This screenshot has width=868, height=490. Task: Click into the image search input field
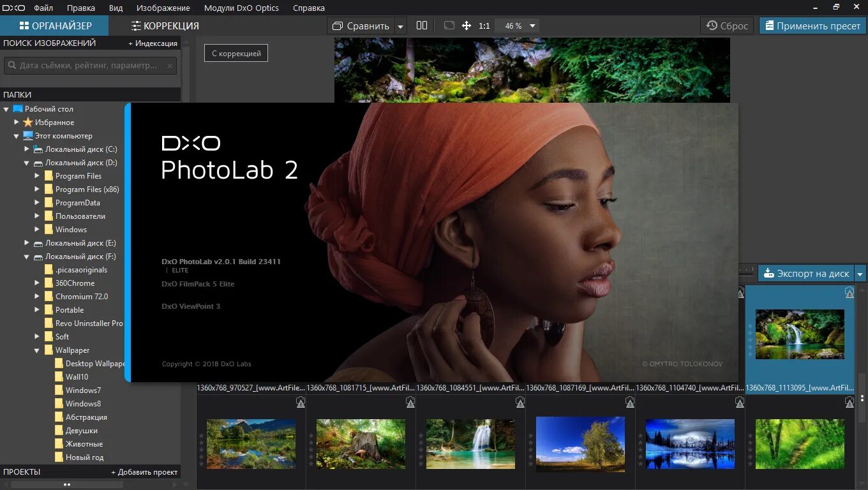(x=91, y=65)
